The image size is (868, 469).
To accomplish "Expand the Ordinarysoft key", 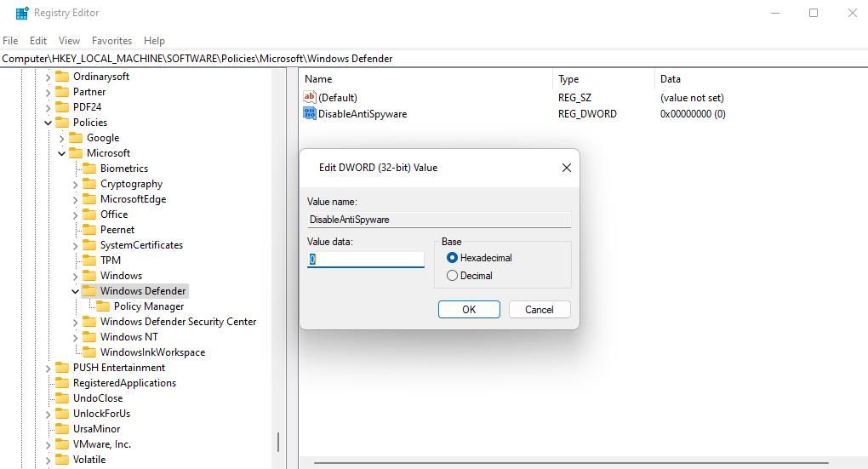I will 49,77.
